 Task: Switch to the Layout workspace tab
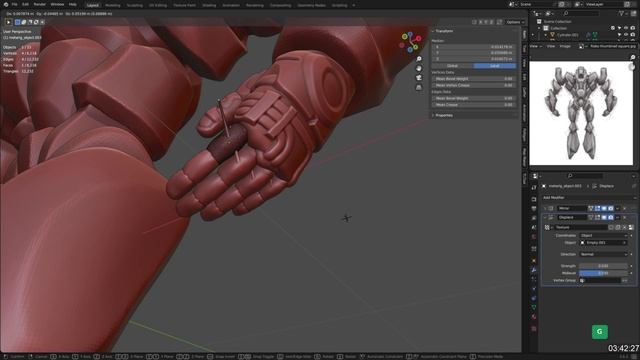[93, 5]
